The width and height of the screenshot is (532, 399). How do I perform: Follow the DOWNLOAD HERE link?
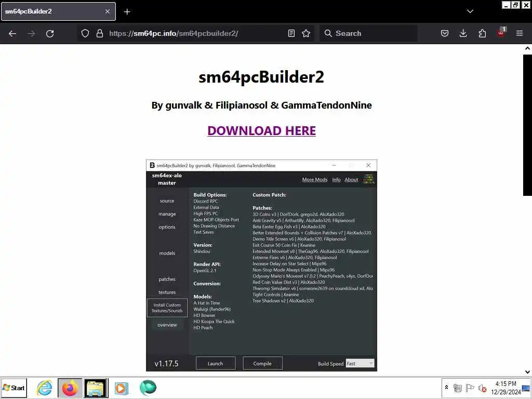262,130
